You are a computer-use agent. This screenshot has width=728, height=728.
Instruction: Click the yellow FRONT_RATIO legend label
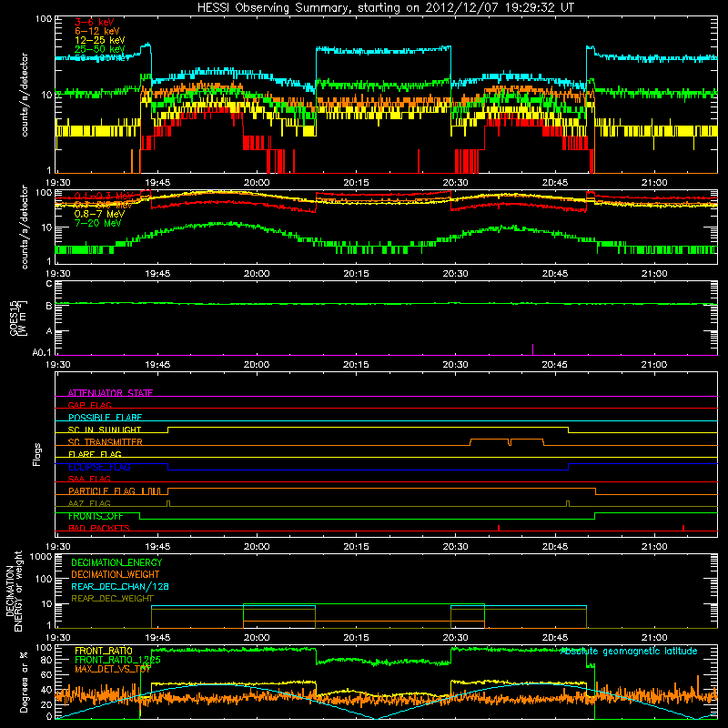click(104, 651)
